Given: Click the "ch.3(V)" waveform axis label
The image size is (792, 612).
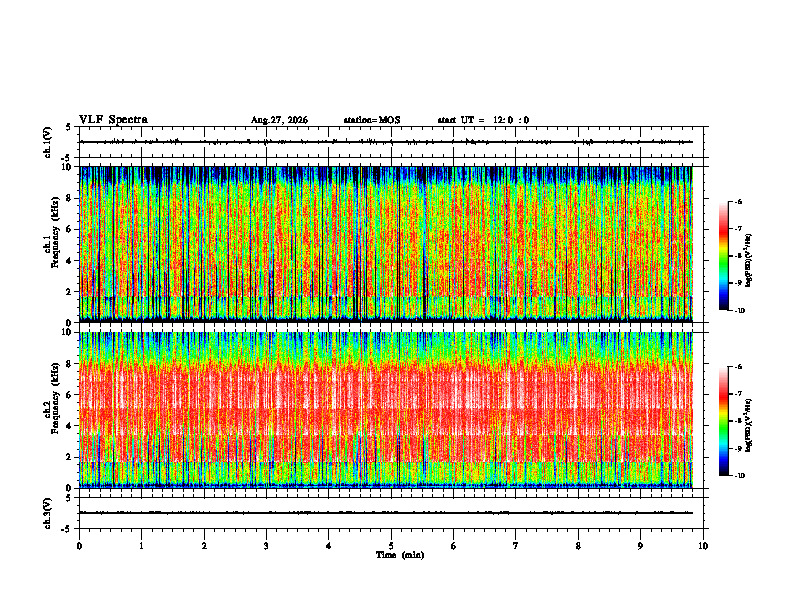Looking at the screenshot, I should pos(48,513).
